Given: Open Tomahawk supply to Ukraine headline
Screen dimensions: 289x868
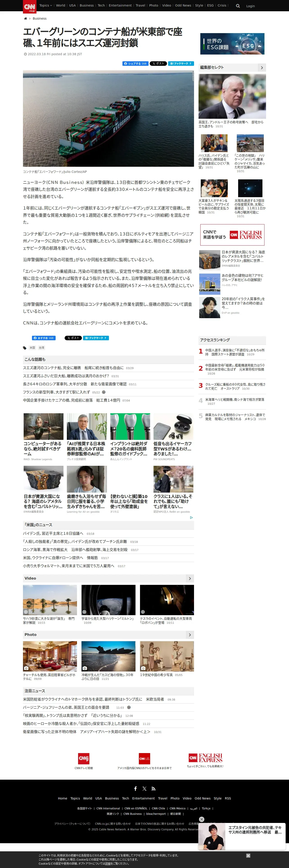Looking at the screenshot, I should pos(93,699).
